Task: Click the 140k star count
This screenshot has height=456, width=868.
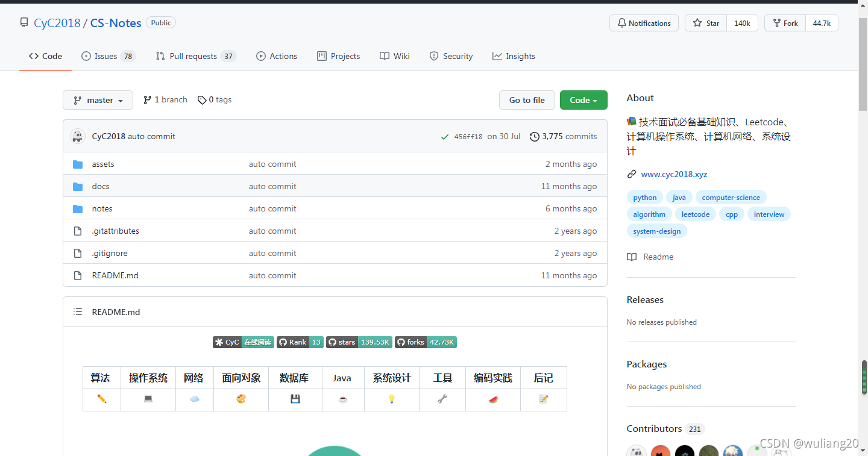Action: [x=742, y=23]
